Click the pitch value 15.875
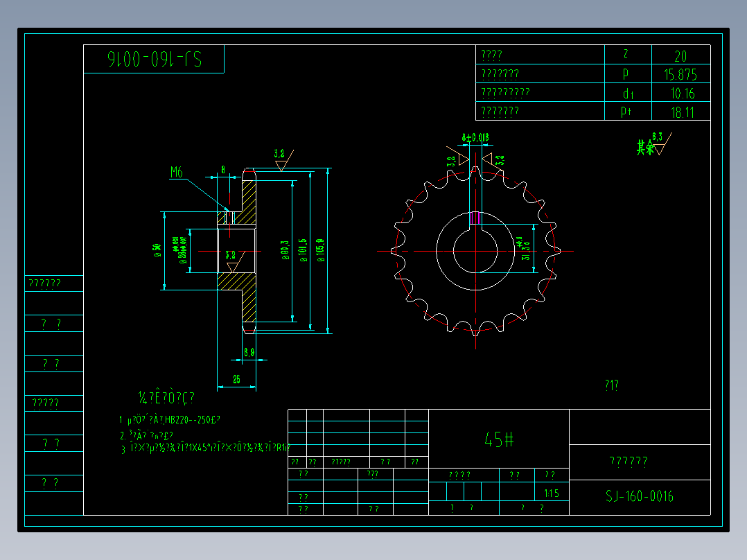This screenshot has height=560, width=747. click(680, 75)
